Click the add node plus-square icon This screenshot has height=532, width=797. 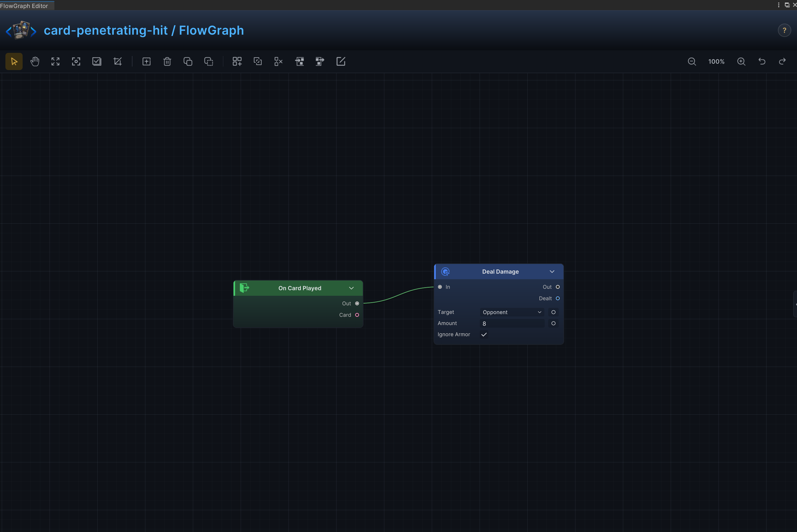146,61
